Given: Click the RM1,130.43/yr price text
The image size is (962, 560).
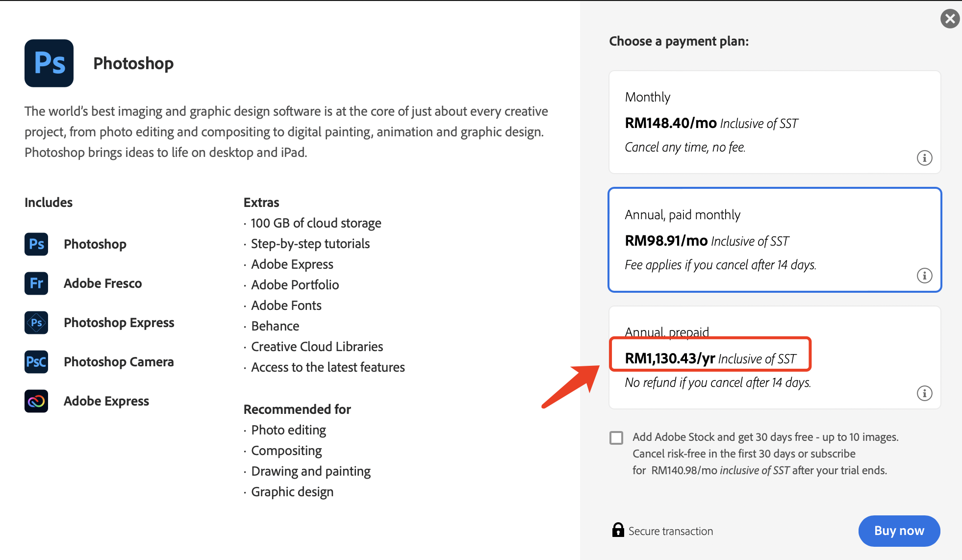Looking at the screenshot, I should pyautogui.click(x=670, y=358).
